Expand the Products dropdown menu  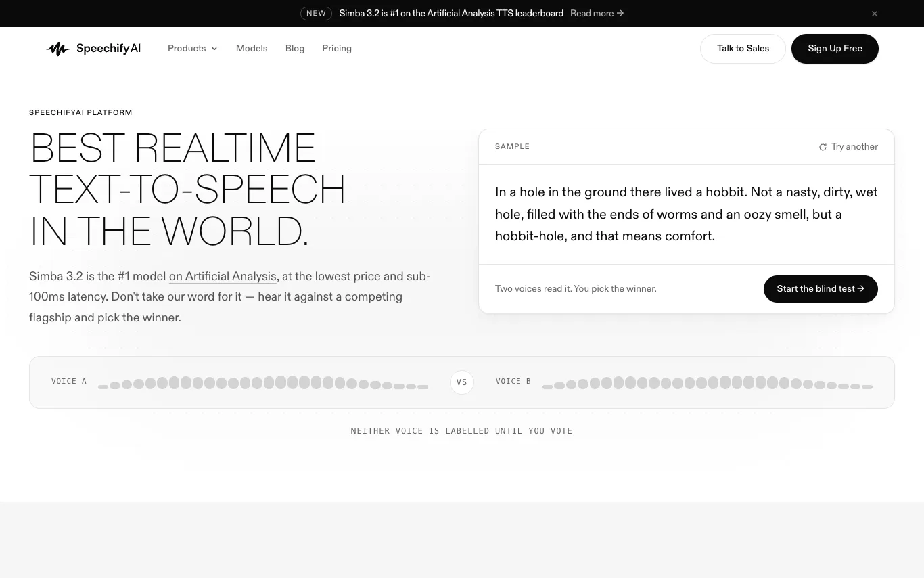point(193,49)
